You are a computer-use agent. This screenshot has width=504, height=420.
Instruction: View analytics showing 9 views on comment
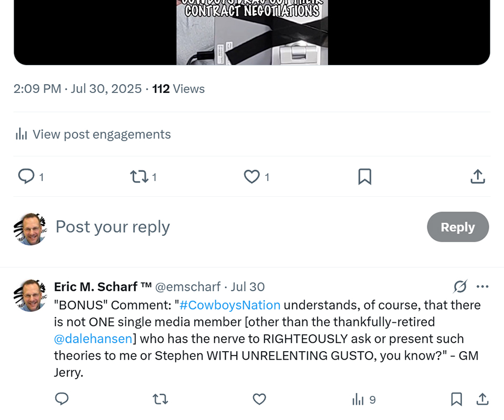tap(364, 400)
